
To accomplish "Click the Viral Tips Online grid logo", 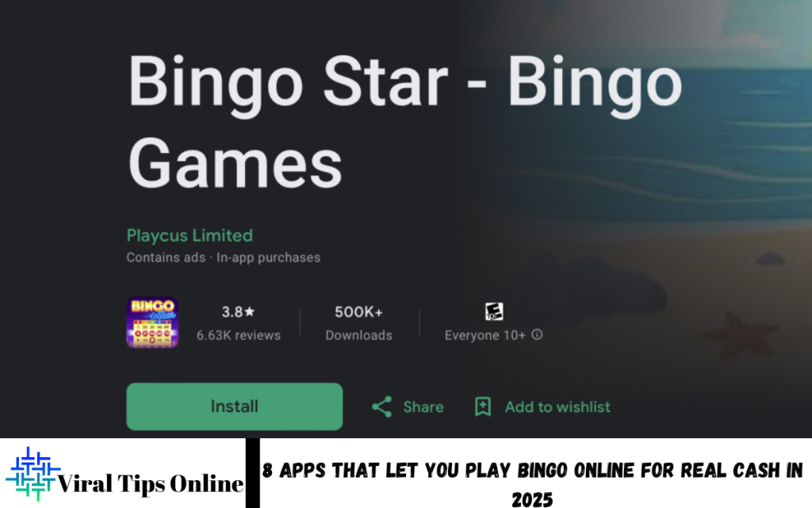I will (x=32, y=473).
